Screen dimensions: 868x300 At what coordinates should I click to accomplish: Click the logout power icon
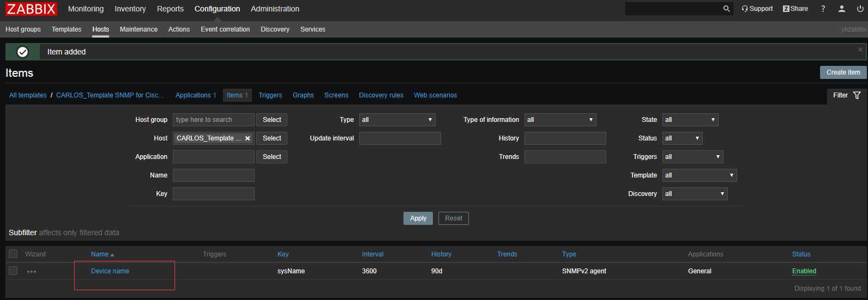click(x=860, y=9)
